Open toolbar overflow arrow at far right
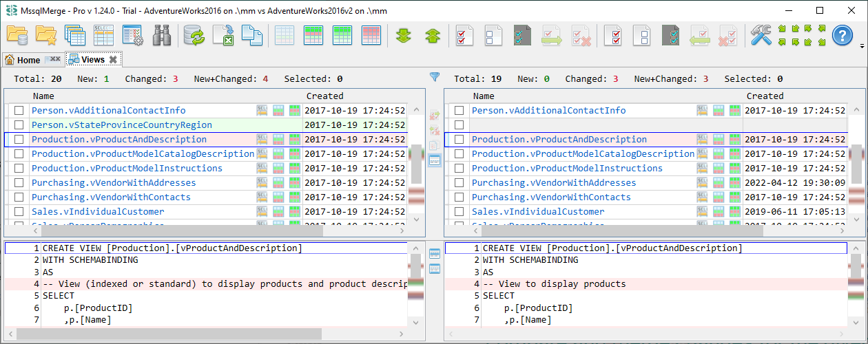 tap(862, 46)
